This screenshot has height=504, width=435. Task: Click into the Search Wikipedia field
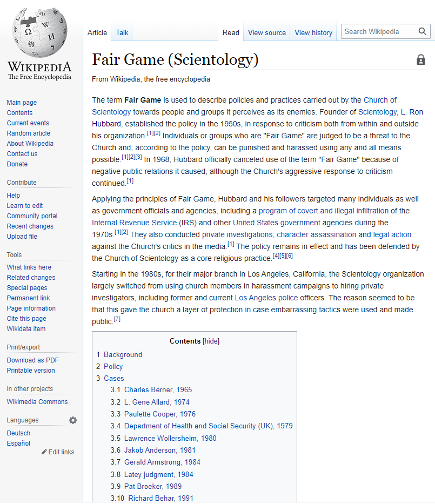tap(378, 32)
